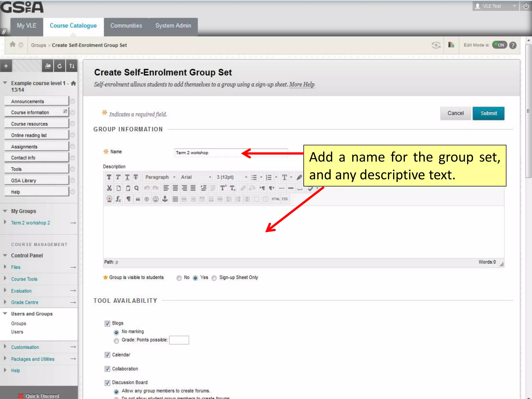Click the bullet list icon

click(x=254, y=177)
